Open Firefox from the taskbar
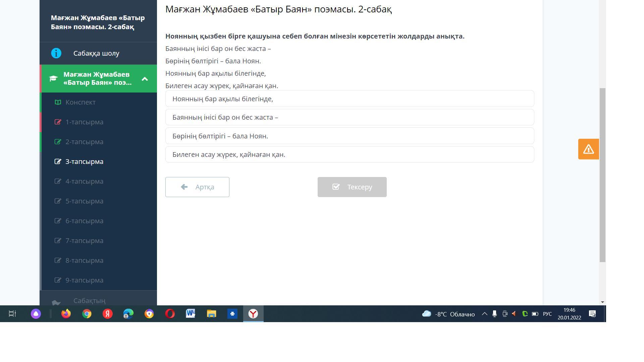 click(x=66, y=314)
